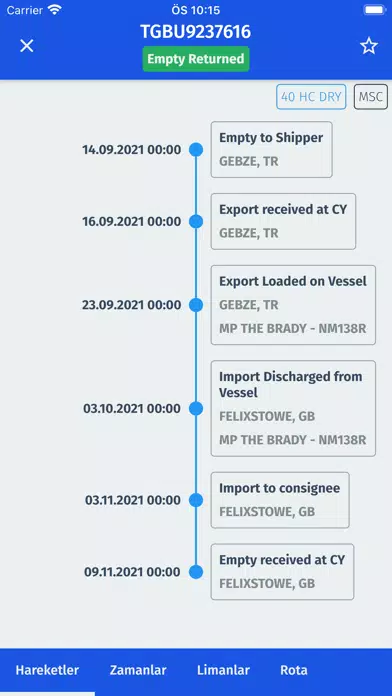The image size is (392, 696).
Task: Select the MSC carrier badge
Action: (x=371, y=97)
